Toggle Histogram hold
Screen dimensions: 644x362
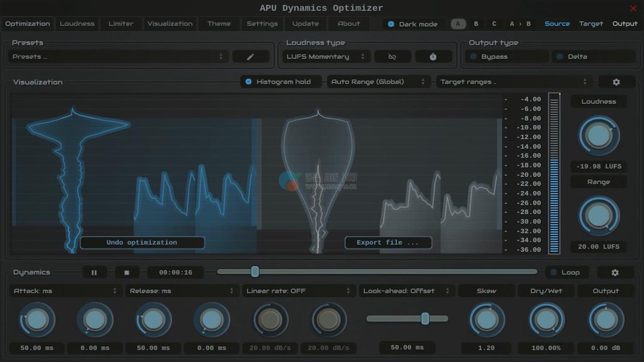281,82
